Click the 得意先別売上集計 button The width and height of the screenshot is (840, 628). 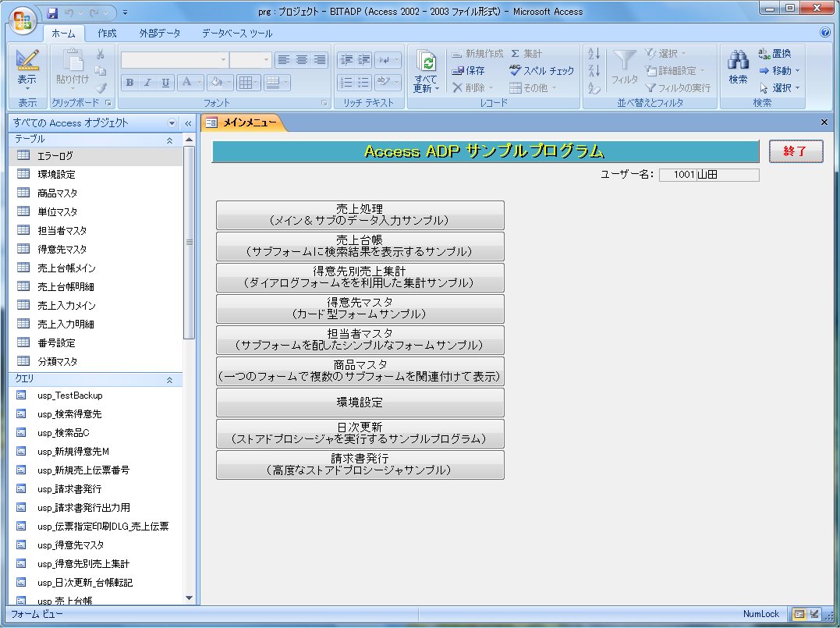(x=360, y=277)
